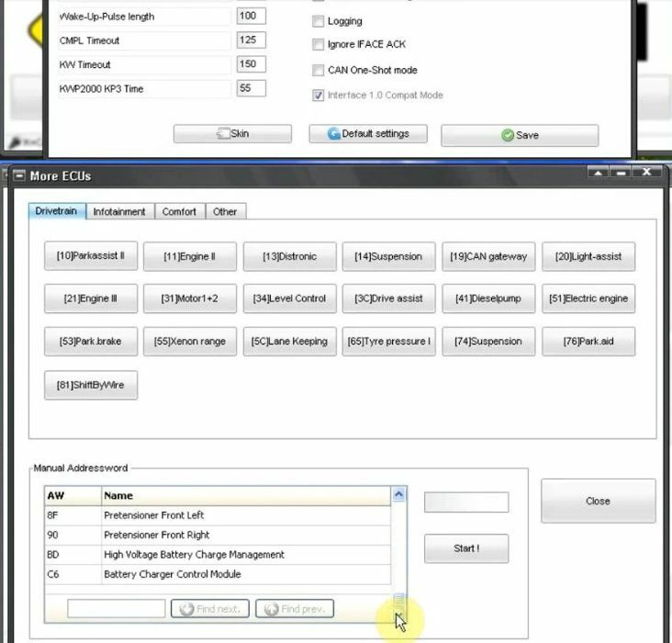This screenshot has height=643, width=672.
Task: Save the interface settings
Action: click(x=520, y=136)
